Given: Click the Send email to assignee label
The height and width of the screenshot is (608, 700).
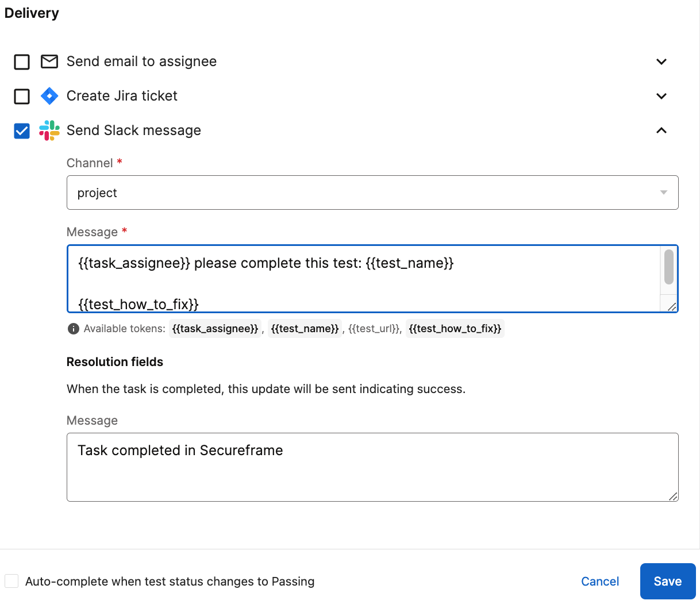Looking at the screenshot, I should pyautogui.click(x=141, y=61).
